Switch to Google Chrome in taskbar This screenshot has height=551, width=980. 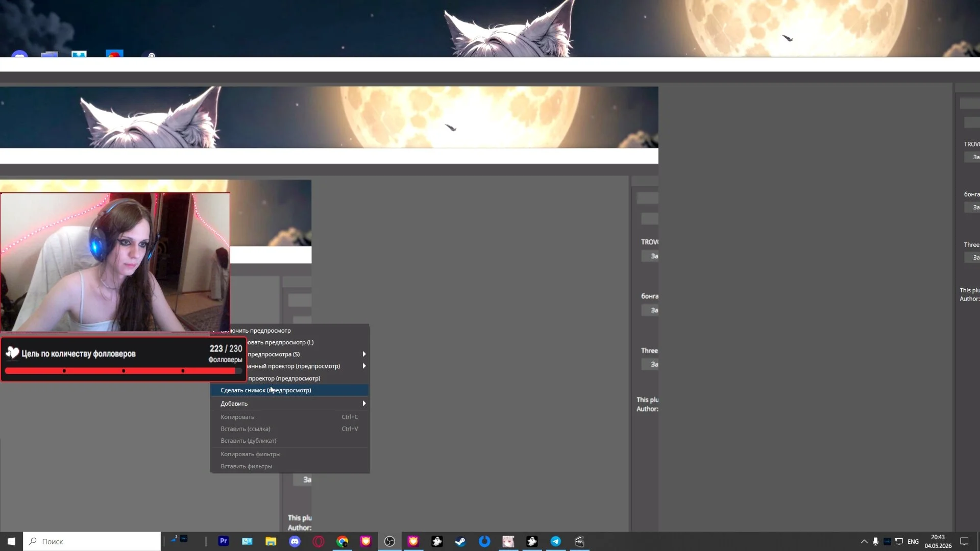tap(342, 541)
